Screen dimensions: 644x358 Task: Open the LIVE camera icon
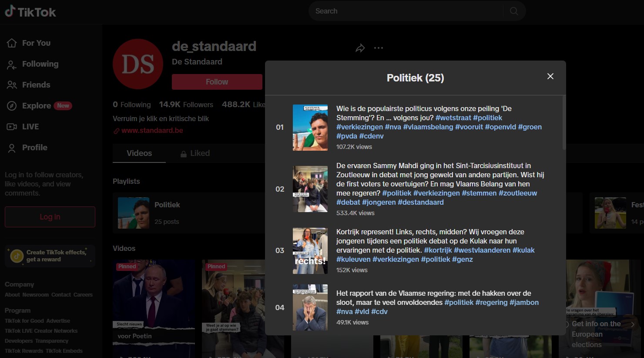[12, 127]
